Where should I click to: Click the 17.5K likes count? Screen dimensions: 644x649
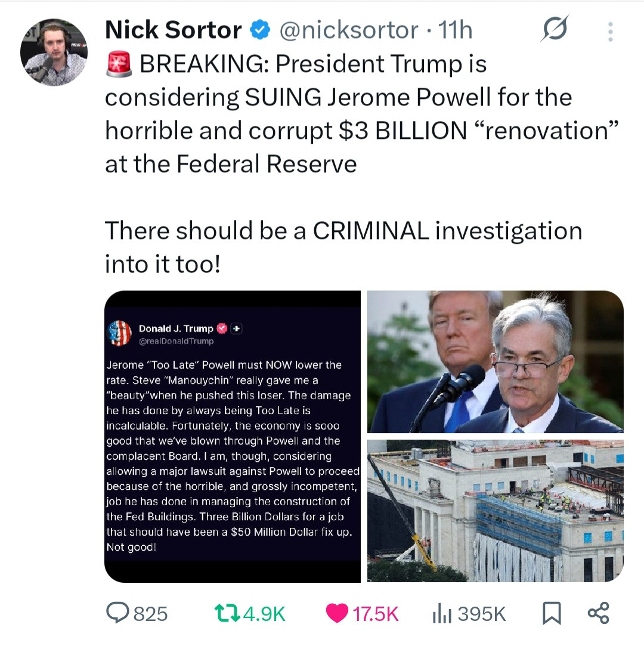(x=376, y=613)
